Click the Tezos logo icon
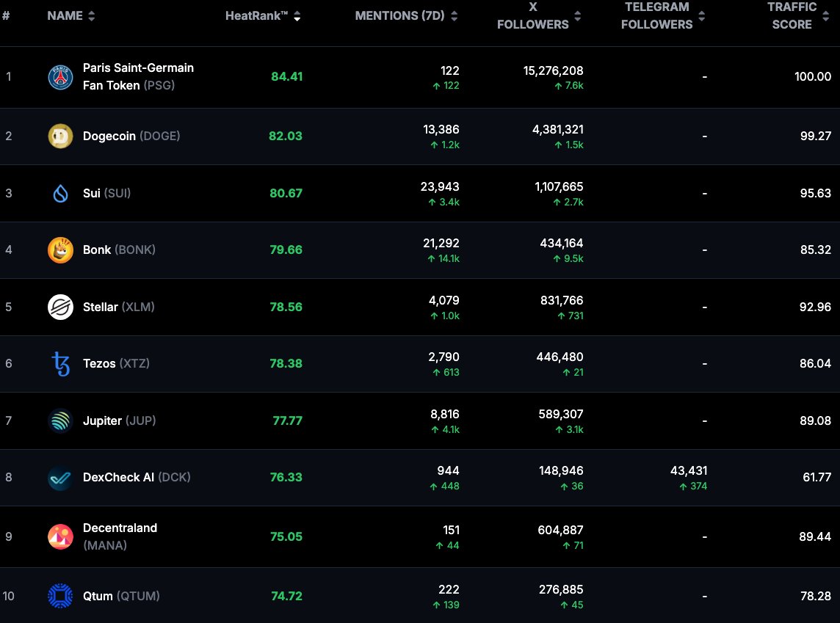 pos(60,364)
